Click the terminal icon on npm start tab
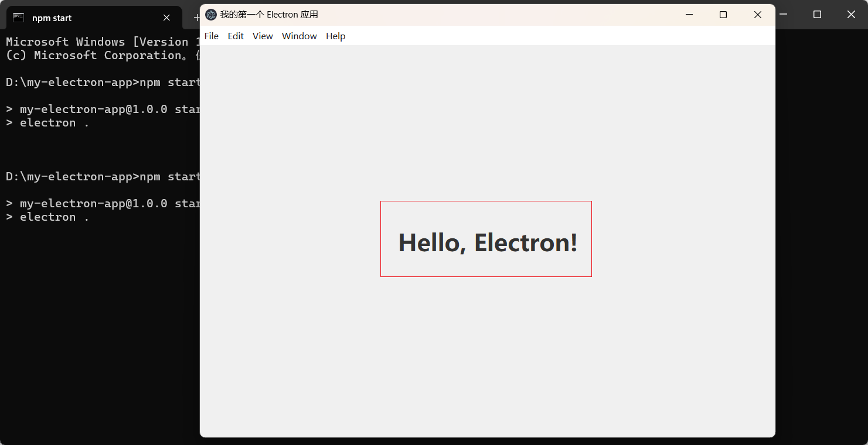The image size is (868, 445). pyautogui.click(x=19, y=18)
